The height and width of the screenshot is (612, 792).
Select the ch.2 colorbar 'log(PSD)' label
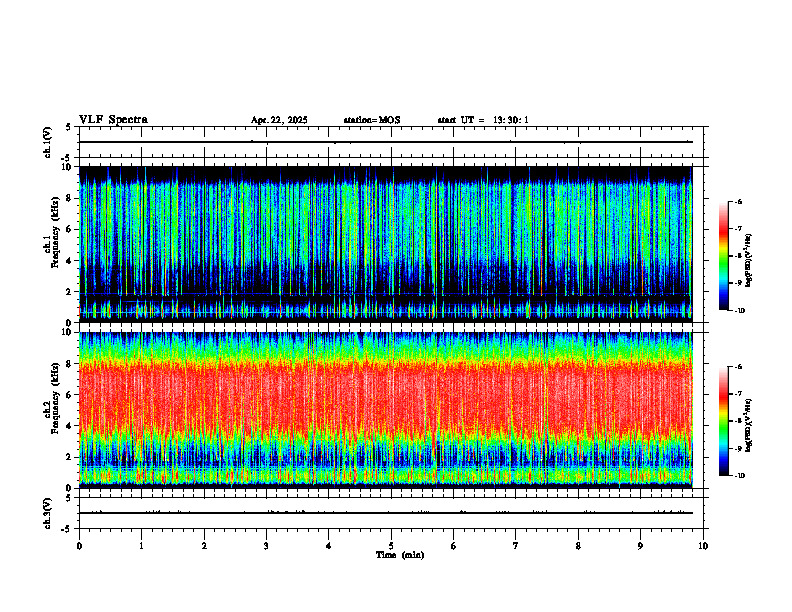749,425
